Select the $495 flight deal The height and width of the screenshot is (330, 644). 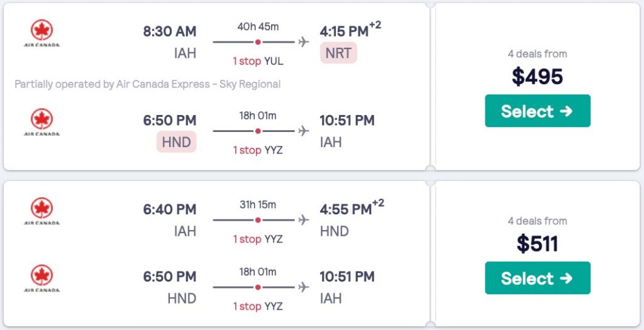(x=537, y=111)
